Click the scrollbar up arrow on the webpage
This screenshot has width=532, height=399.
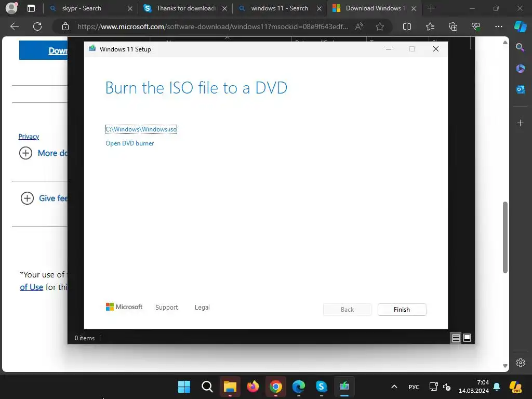pos(505,43)
